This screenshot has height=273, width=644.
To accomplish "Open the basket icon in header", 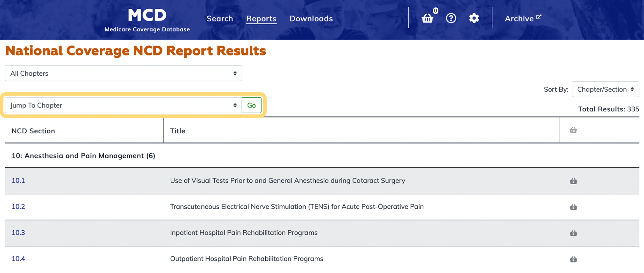I will (427, 18).
